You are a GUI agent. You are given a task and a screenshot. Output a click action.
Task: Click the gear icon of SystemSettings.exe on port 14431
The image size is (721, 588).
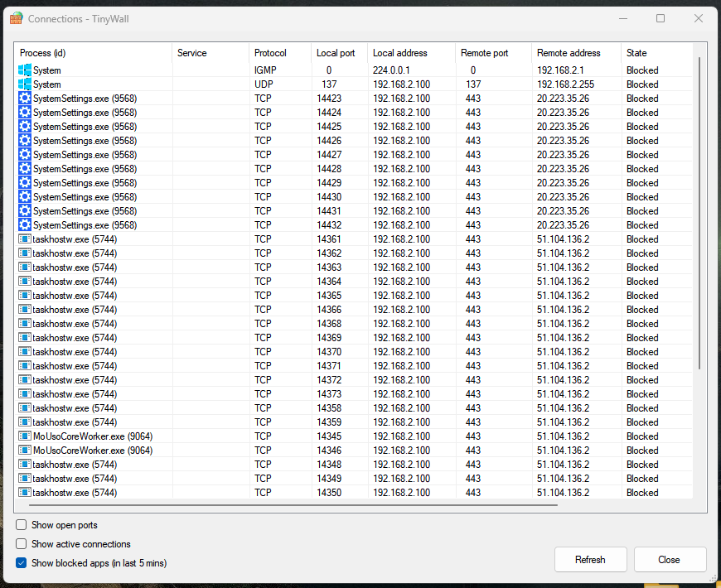[25, 211]
